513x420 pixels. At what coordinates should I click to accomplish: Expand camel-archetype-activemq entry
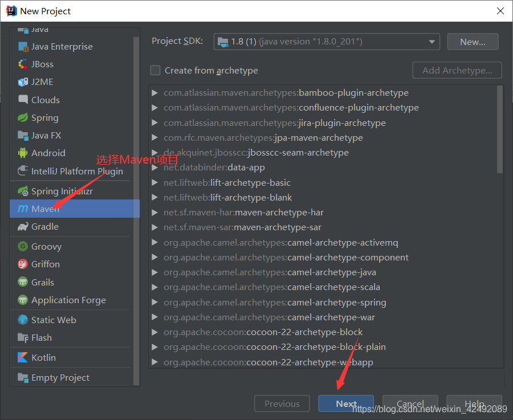(154, 242)
